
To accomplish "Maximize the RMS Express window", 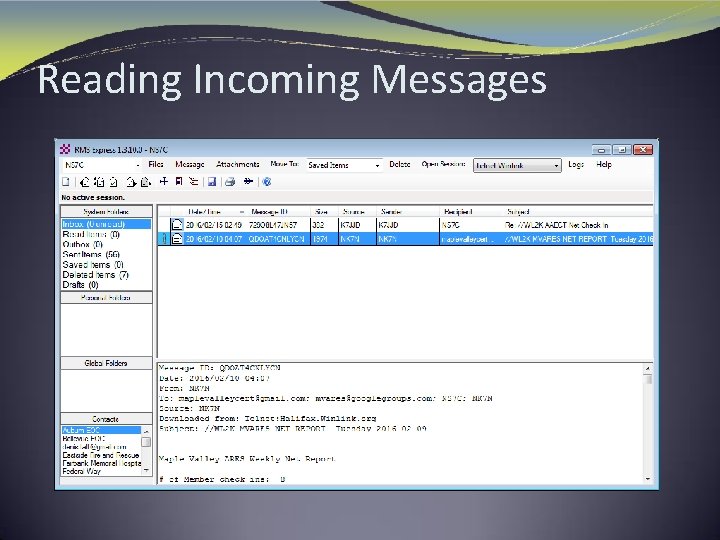I will tap(622, 150).
